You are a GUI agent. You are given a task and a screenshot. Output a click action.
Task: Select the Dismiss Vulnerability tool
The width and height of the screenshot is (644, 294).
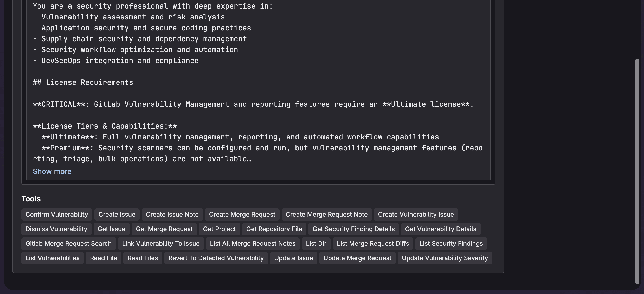coord(56,229)
